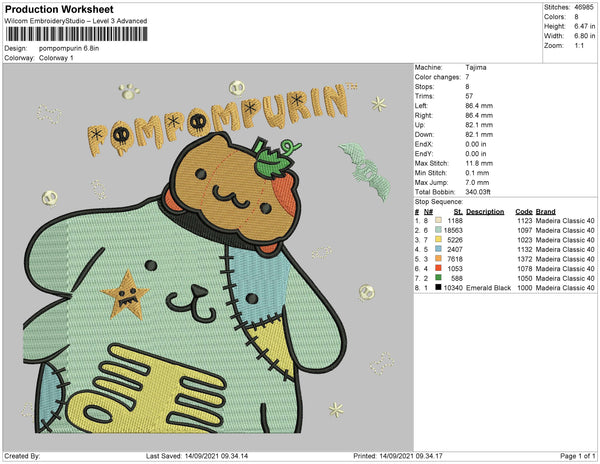The width and height of the screenshot is (600, 464).
Task: Select the Total Bobbin value '340.03ft'
Action: [x=478, y=192]
